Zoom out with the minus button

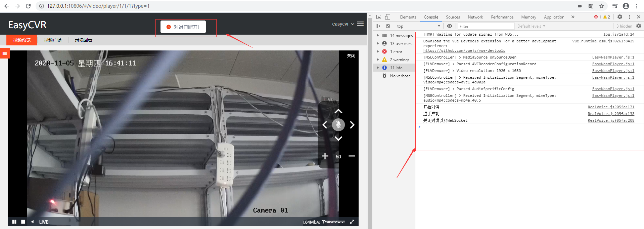coord(352,156)
